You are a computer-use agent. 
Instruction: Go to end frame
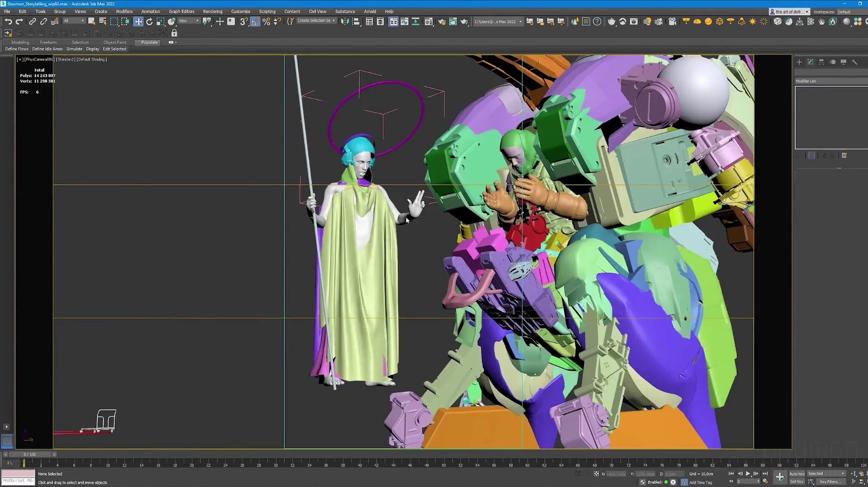[x=765, y=474]
